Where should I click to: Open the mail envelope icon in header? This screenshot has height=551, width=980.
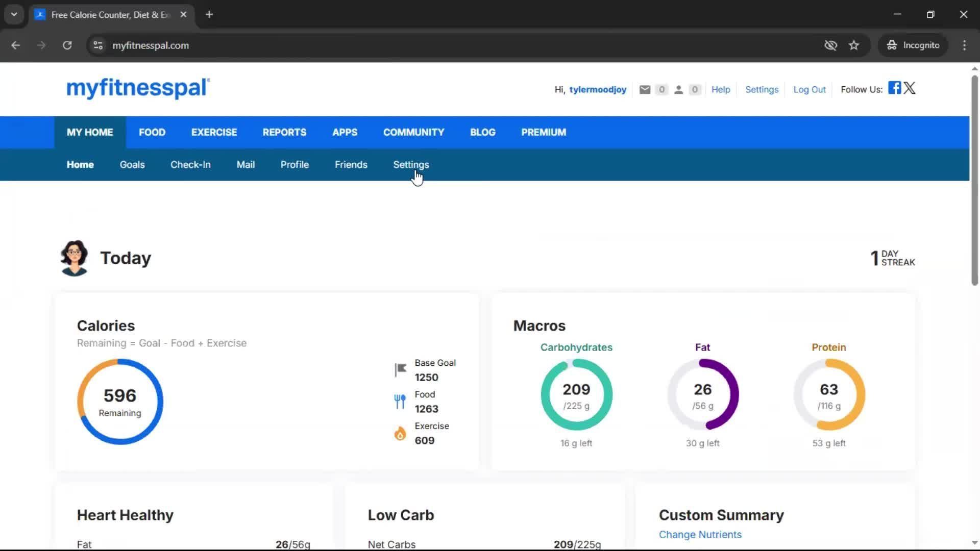(645, 90)
